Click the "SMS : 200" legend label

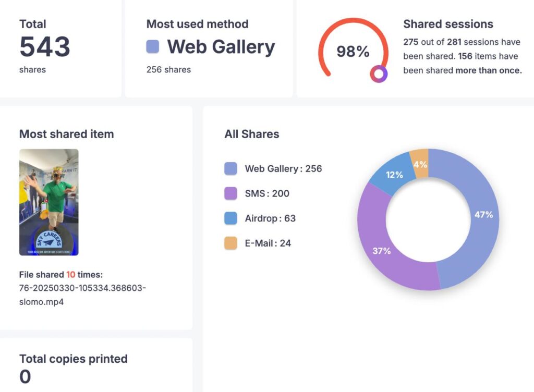coord(267,193)
